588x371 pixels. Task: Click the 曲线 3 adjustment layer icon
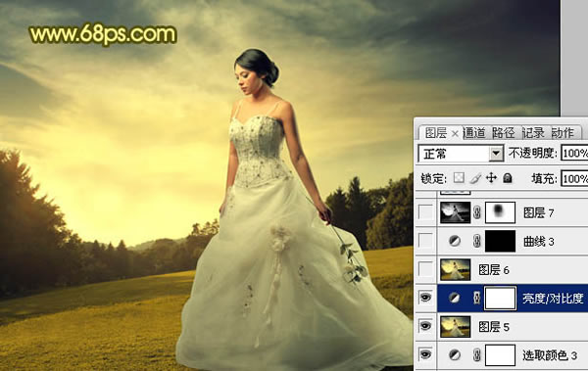(455, 242)
